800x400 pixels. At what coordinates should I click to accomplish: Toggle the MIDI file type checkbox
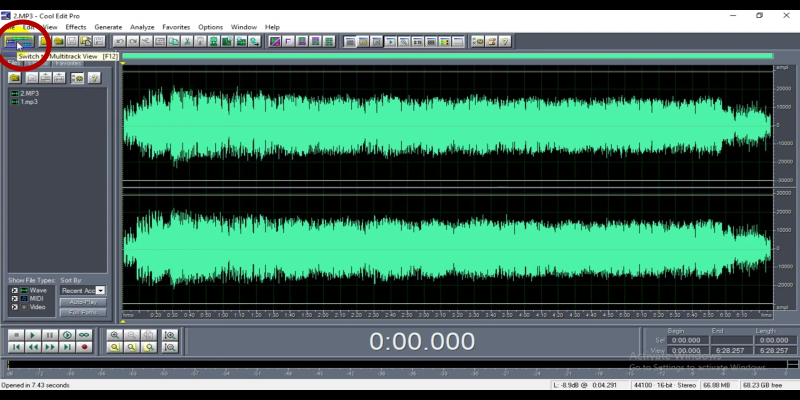(14, 297)
